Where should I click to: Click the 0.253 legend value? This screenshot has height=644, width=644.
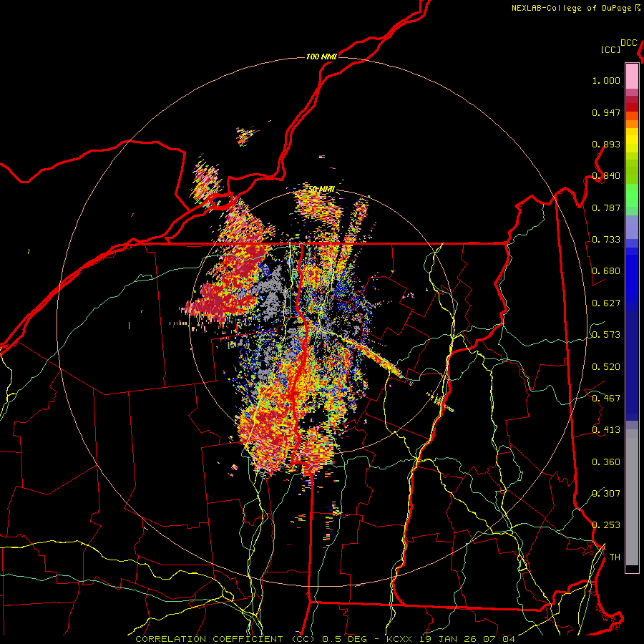[x=606, y=525]
